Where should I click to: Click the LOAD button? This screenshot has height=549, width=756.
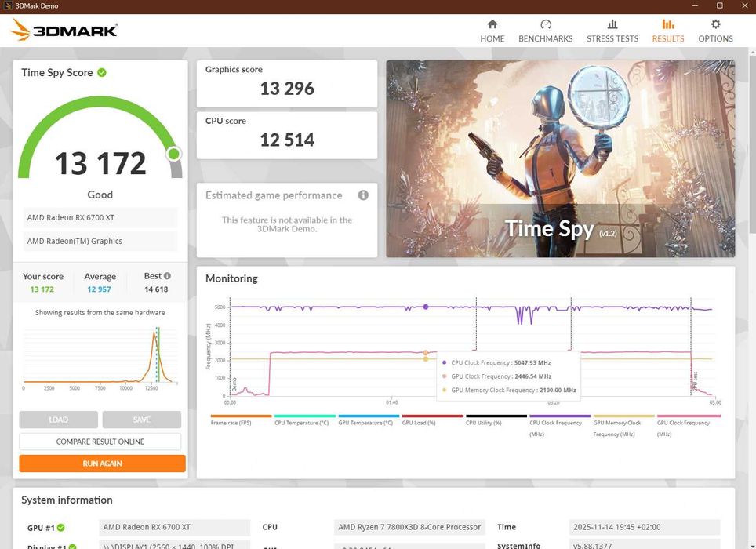click(x=58, y=420)
